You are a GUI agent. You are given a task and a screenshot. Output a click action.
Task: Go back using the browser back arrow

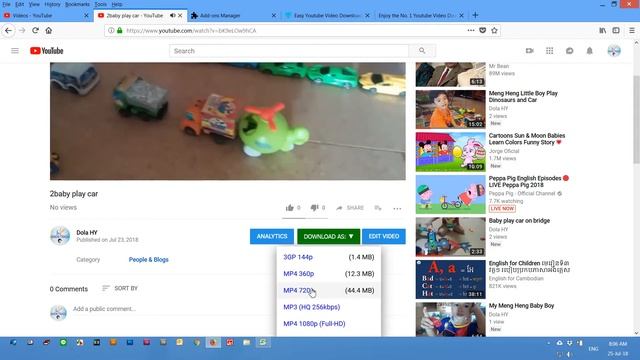(8, 31)
